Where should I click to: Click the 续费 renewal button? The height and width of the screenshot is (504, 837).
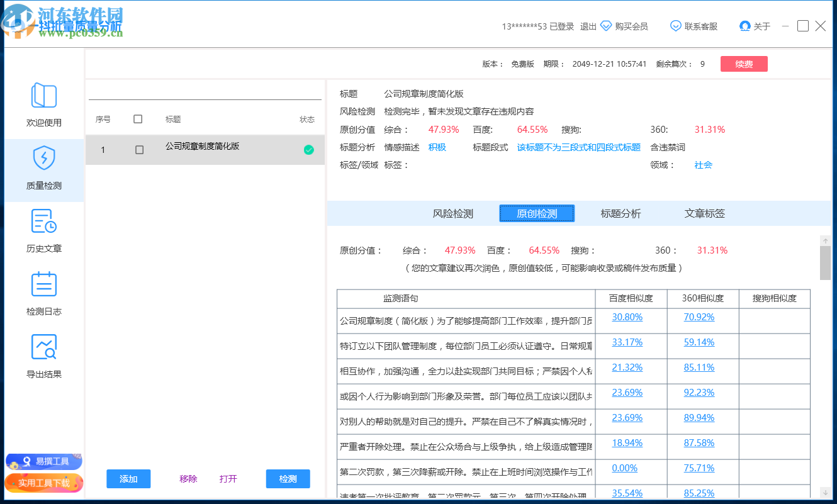click(744, 64)
